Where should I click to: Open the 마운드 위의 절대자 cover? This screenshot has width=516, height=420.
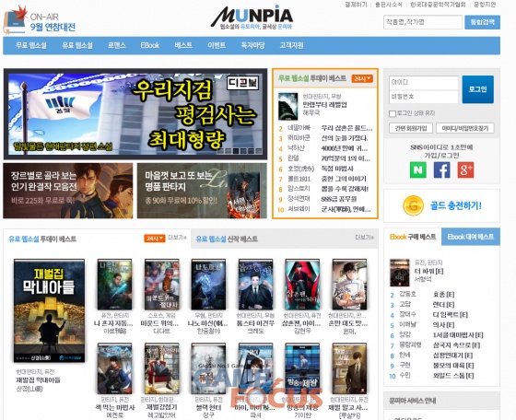pos(161,285)
